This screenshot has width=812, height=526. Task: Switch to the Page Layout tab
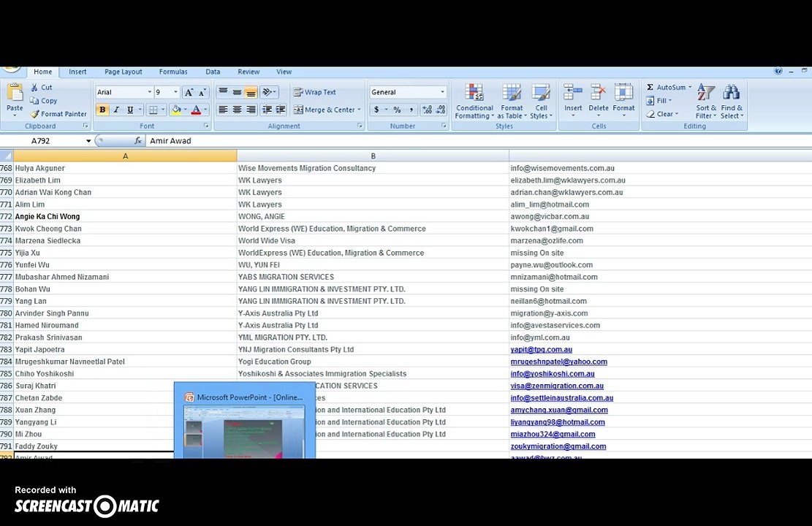[x=124, y=72]
